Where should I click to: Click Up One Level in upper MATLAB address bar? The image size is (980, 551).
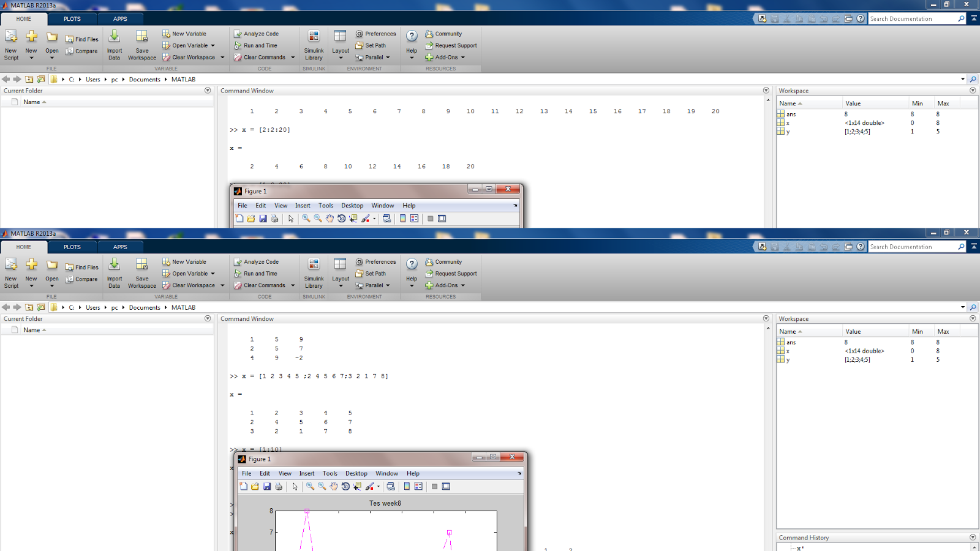[29, 79]
